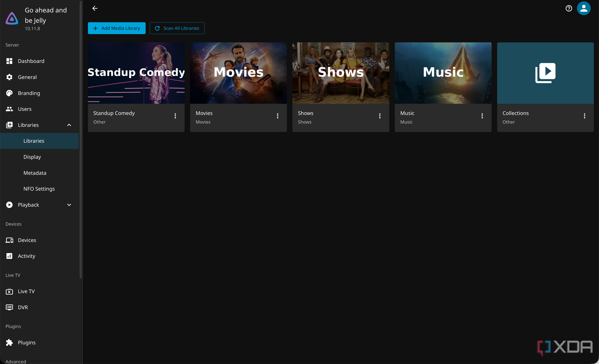This screenshot has width=599, height=364.
Task: Click the Dashboard grid icon
Action: point(9,61)
